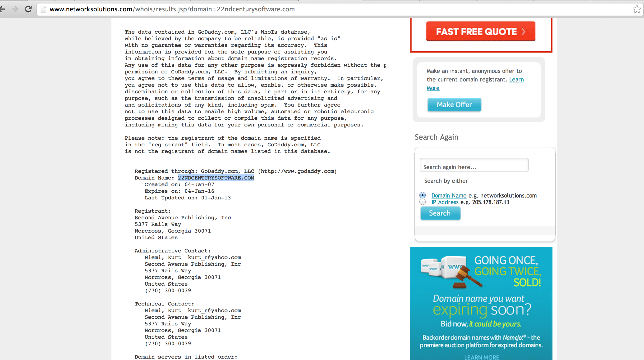Click the browser forward arrow
The height and width of the screenshot is (360, 644).
[x=15, y=9]
